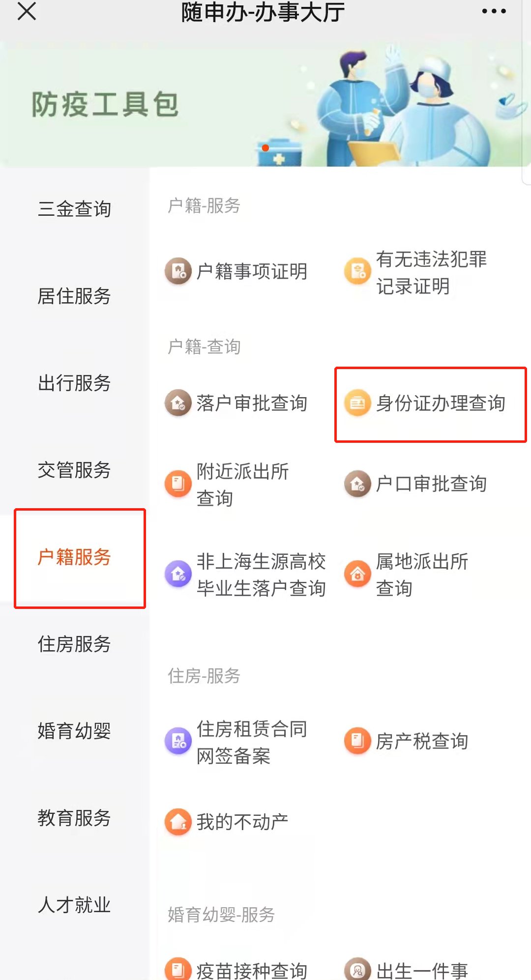Open 房产税查询 service link
Viewport: 531px width, 980px height.
click(421, 741)
